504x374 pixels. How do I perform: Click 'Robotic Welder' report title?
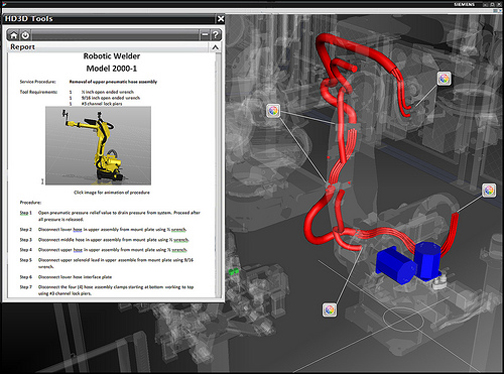coord(112,56)
